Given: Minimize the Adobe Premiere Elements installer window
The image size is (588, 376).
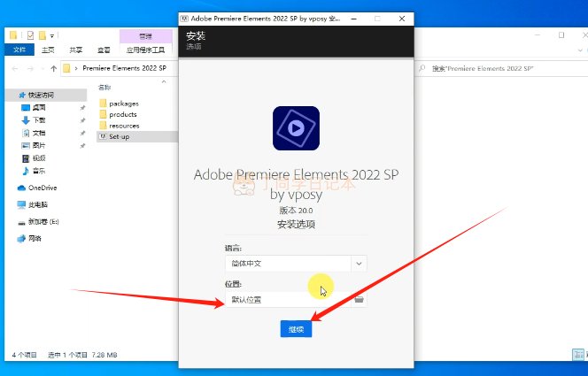Looking at the screenshot, I should (x=353, y=19).
